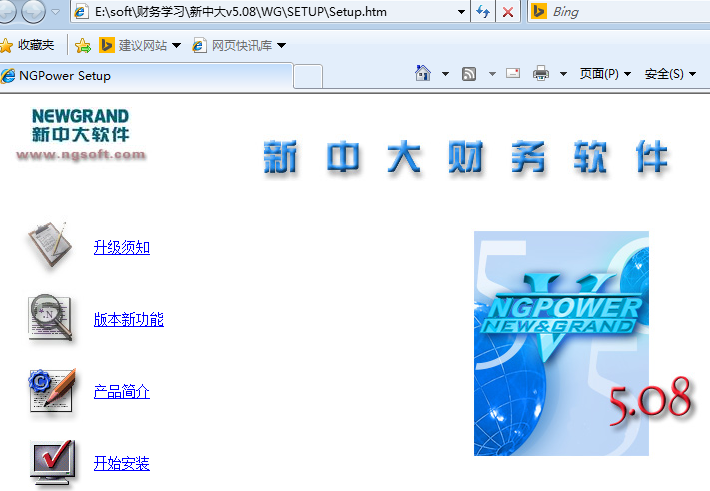Click the NEWGRAND 新中大软件 logo

click(81, 134)
